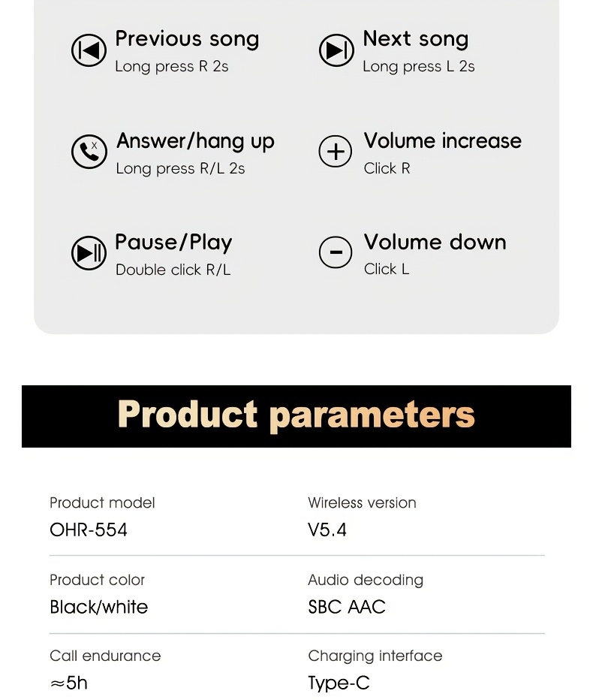
Task: Select the Previous song heading
Action: pyautogui.click(x=187, y=39)
